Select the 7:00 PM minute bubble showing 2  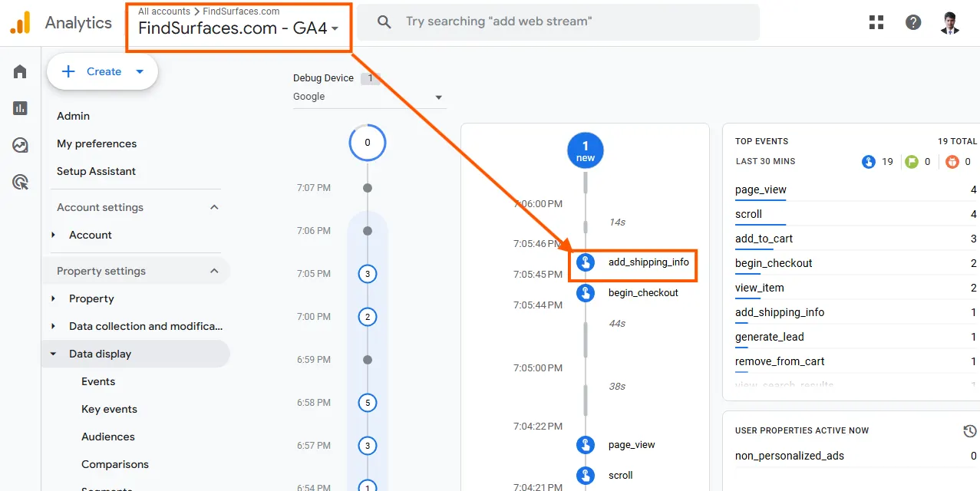pyautogui.click(x=368, y=317)
